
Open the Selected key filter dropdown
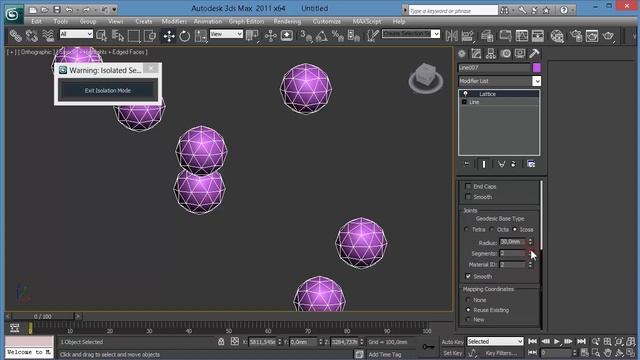[x=495, y=341]
